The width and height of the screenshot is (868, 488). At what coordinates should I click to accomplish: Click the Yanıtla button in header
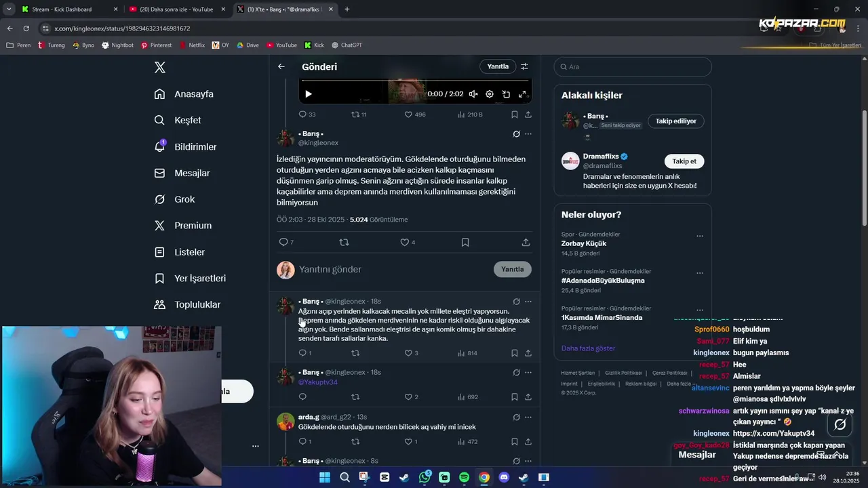(498, 66)
